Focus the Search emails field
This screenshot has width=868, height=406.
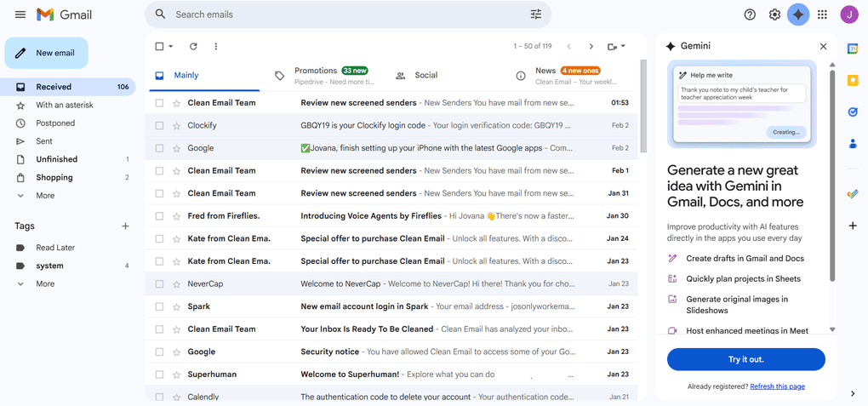click(349, 14)
